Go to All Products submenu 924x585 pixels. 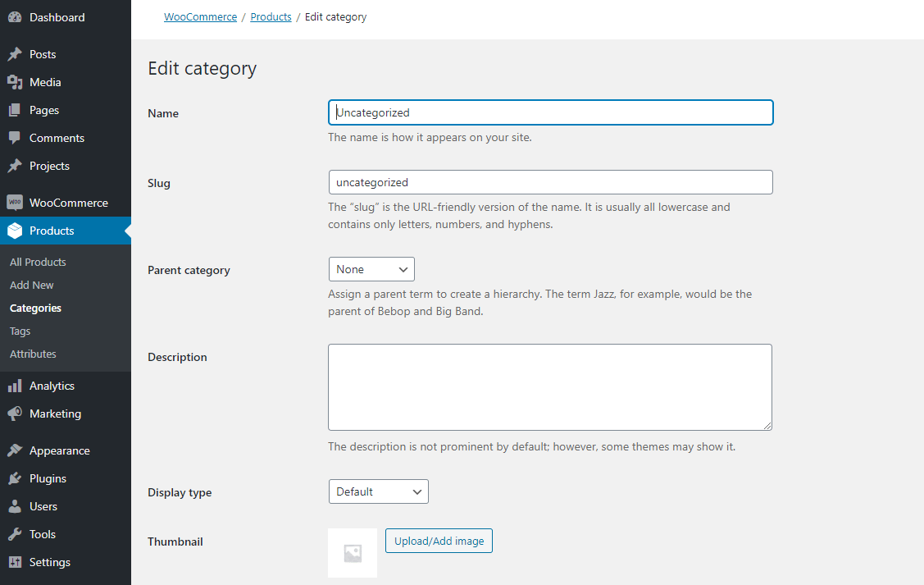tap(36, 261)
